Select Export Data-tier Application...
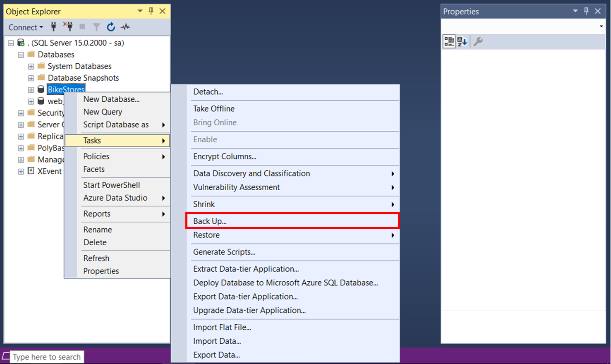 (x=285, y=297)
